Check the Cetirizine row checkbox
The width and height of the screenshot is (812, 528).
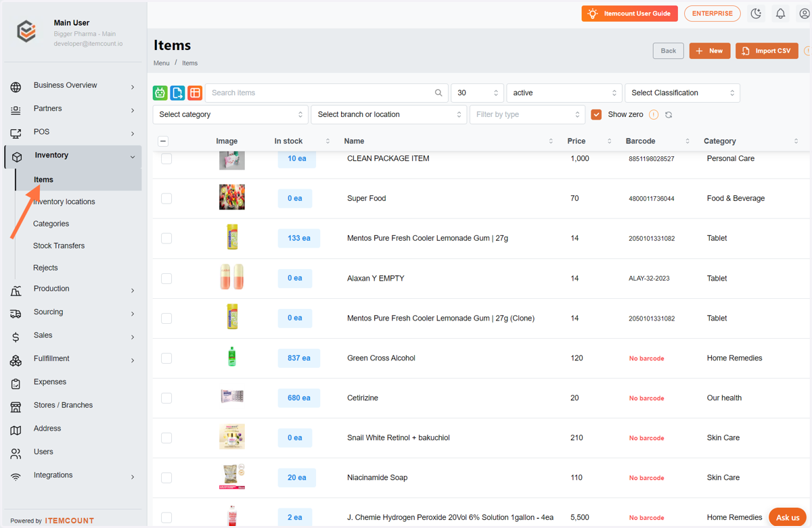pos(166,398)
